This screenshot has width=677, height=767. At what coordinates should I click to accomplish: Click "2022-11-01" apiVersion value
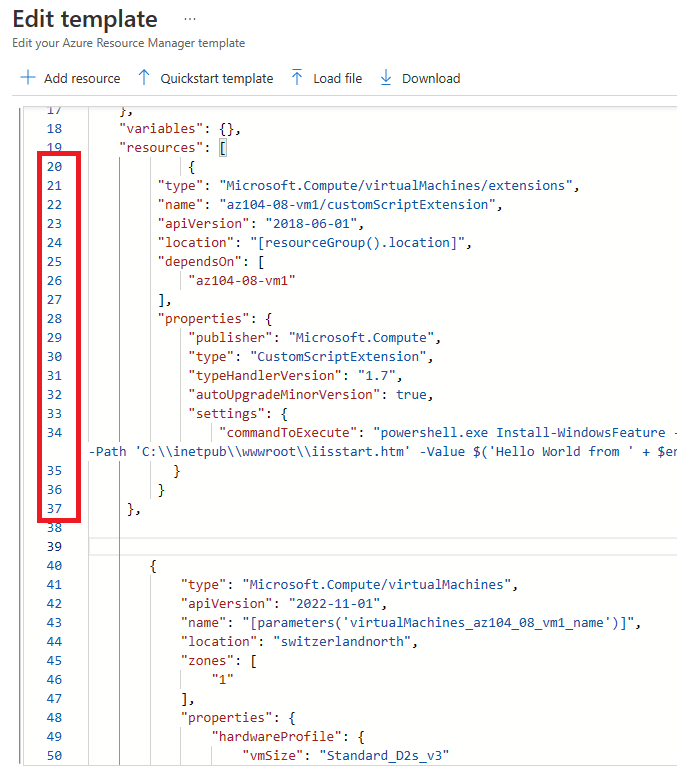pos(335,604)
